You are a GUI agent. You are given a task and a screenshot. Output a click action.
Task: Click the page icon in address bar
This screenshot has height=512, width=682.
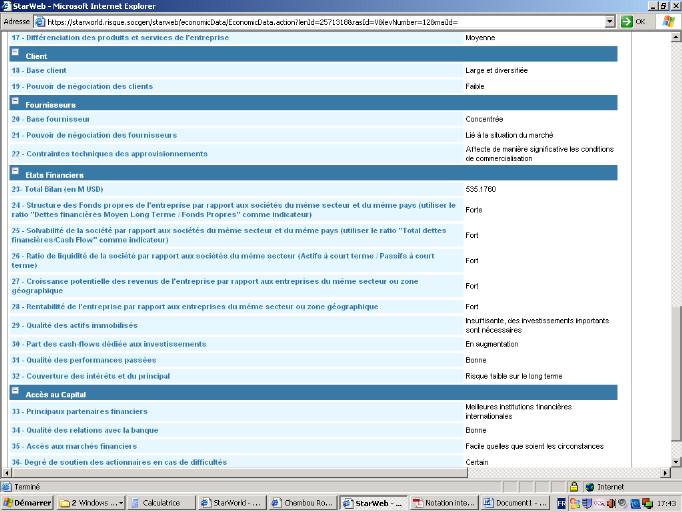click(x=40, y=21)
